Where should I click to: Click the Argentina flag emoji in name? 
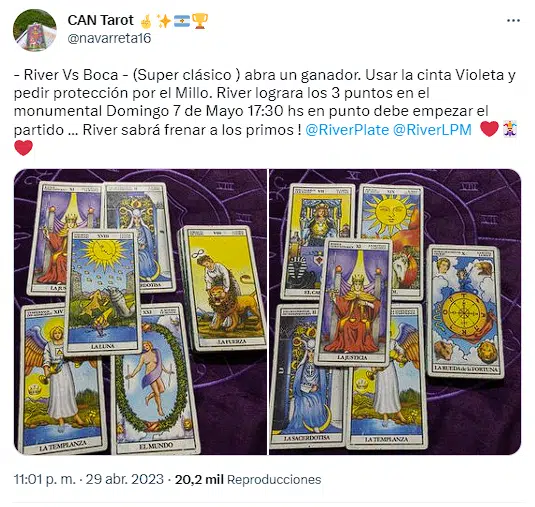pyautogui.click(x=182, y=21)
